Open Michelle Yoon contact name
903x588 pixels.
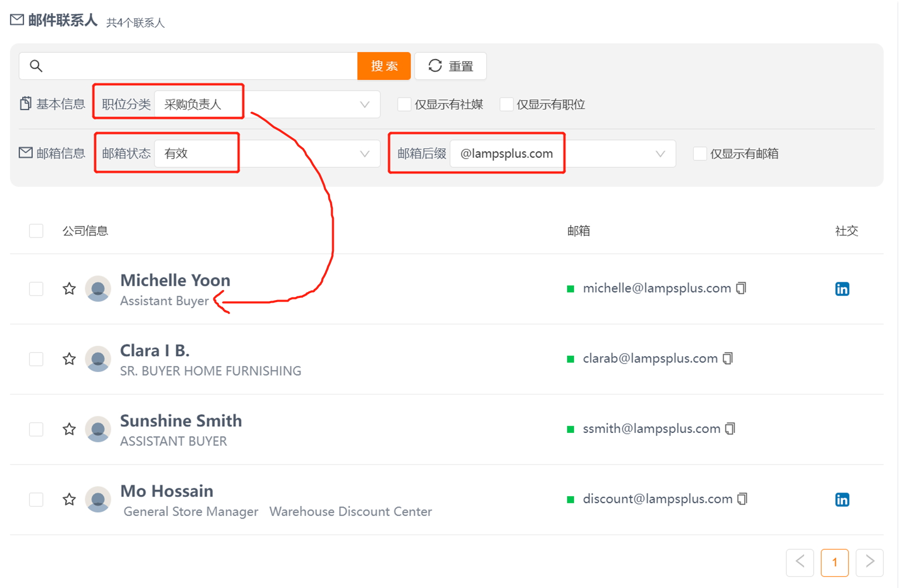175,280
